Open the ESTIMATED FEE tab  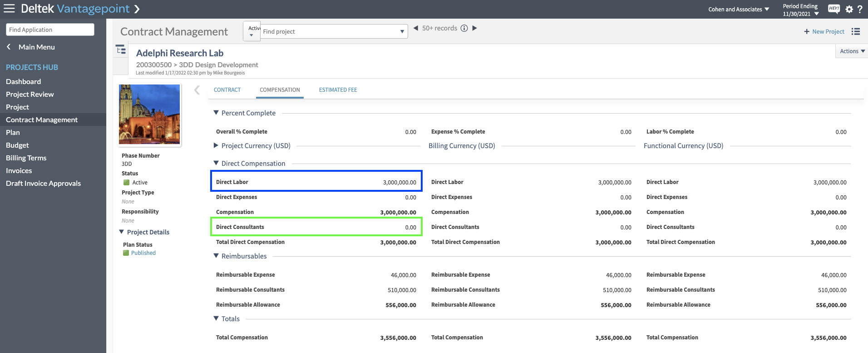[338, 90]
